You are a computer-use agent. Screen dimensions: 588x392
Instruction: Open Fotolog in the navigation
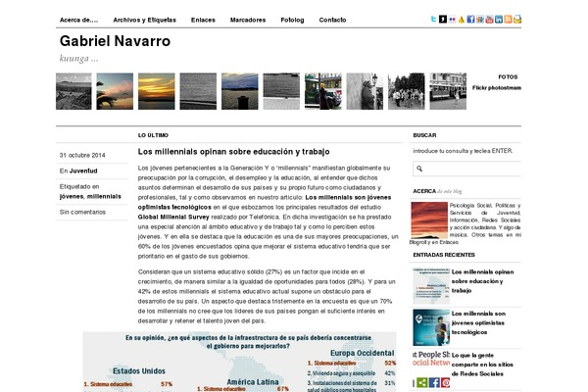(292, 20)
